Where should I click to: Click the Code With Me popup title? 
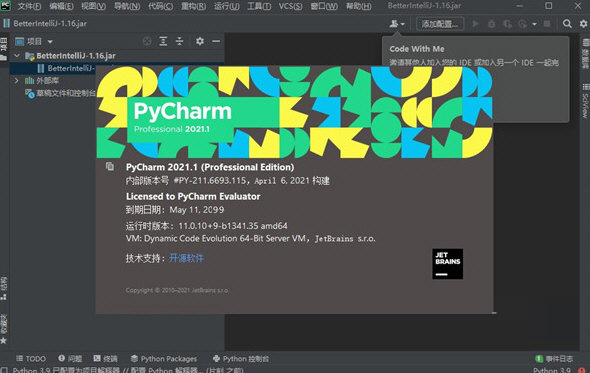coord(417,49)
